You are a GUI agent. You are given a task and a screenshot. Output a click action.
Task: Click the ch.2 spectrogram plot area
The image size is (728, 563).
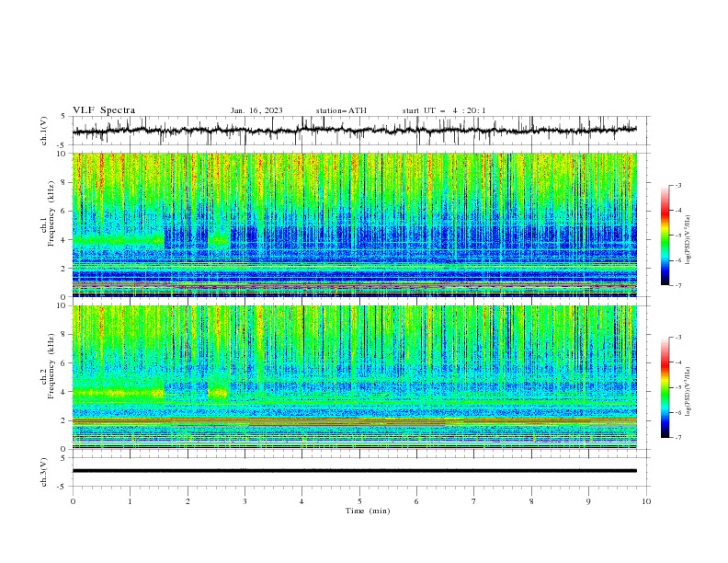(354, 377)
